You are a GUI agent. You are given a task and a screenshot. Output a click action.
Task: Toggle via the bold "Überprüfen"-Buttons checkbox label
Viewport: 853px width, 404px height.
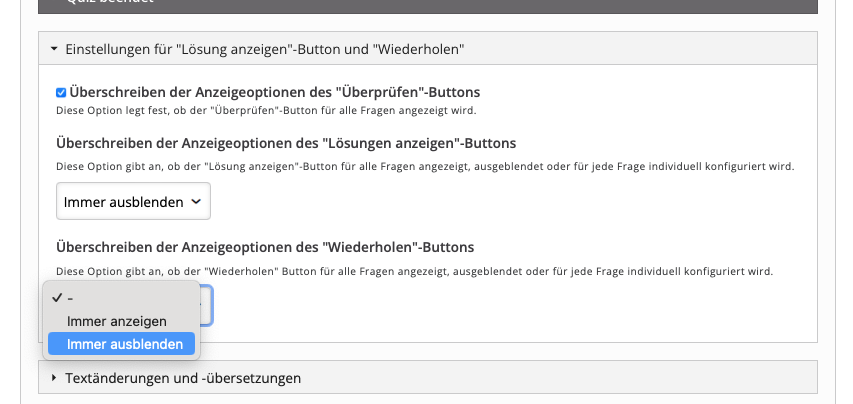coord(275,92)
